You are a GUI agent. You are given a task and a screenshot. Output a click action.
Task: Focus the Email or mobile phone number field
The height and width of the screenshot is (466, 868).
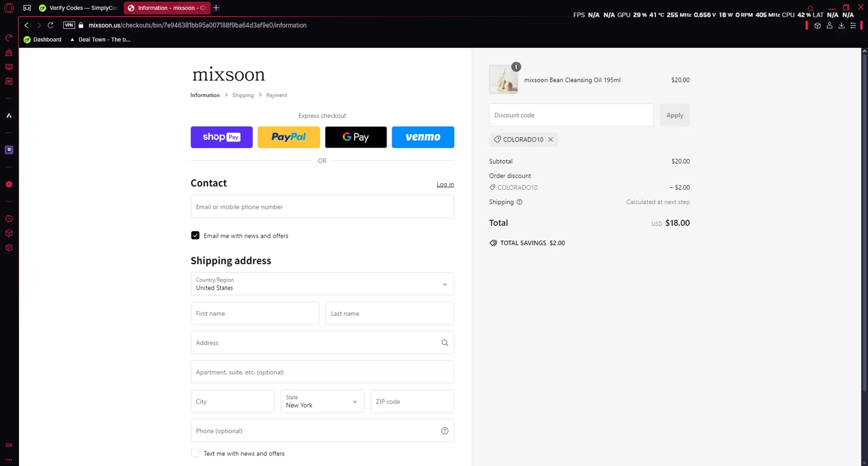322,206
